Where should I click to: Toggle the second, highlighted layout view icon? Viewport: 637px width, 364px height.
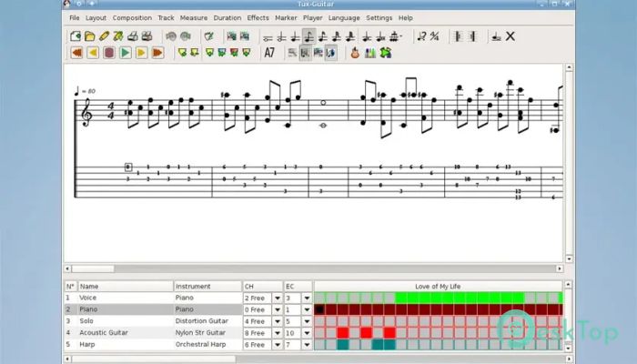pyautogui.click(x=305, y=53)
